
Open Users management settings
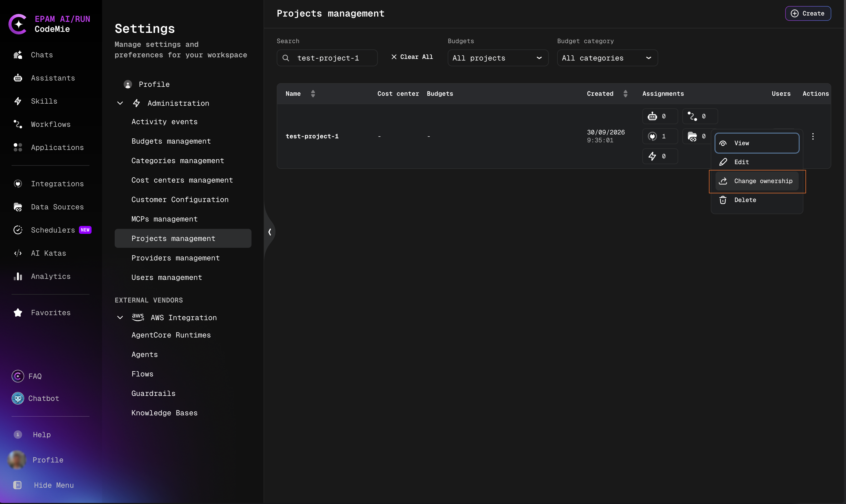[x=183, y=278]
